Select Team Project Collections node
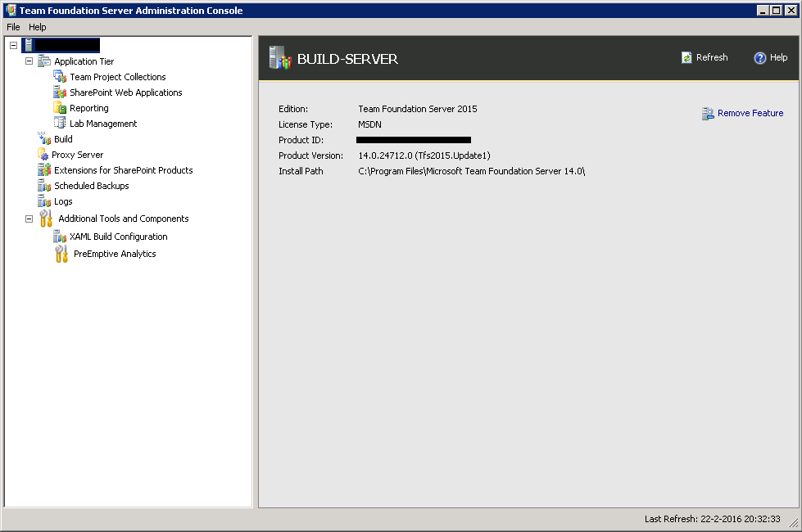Viewport: 802px width, 532px height. coord(118,77)
